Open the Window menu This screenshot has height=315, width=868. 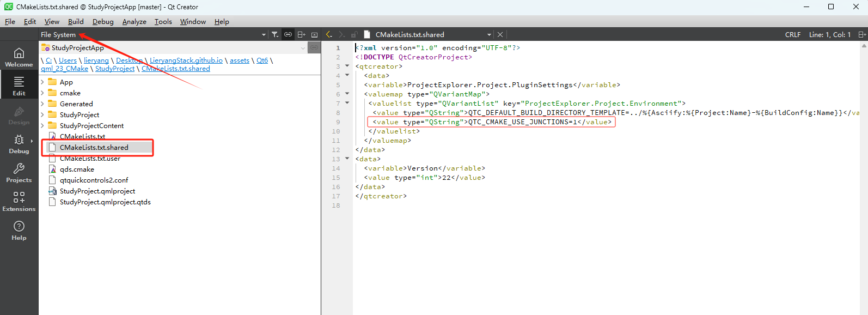tap(193, 22)
